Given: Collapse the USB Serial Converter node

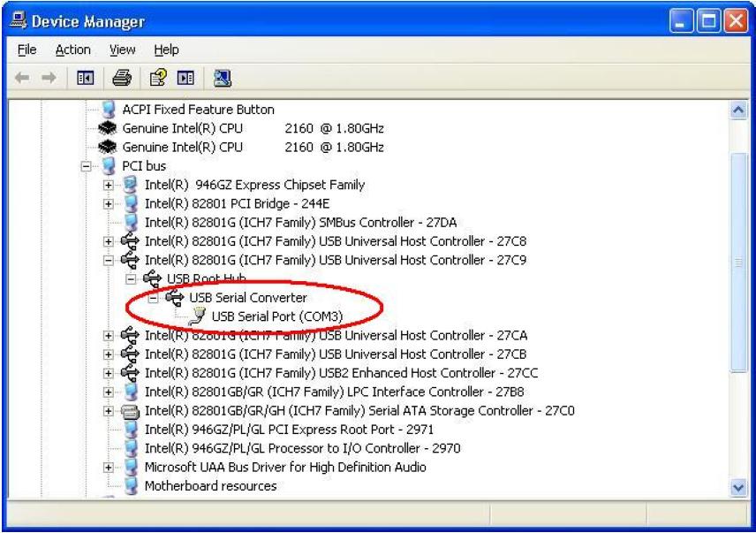Looking at the screenshot, I should coord(153,298).
